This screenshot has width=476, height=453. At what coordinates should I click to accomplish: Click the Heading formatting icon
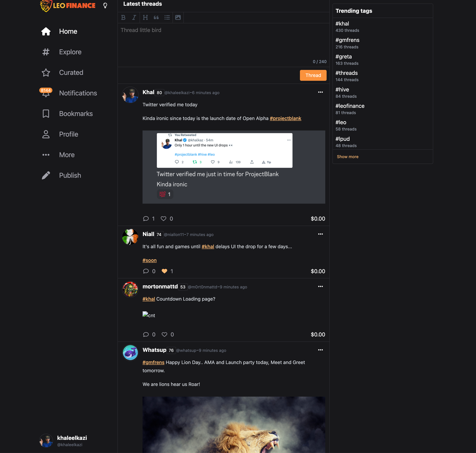click(145, 17)
